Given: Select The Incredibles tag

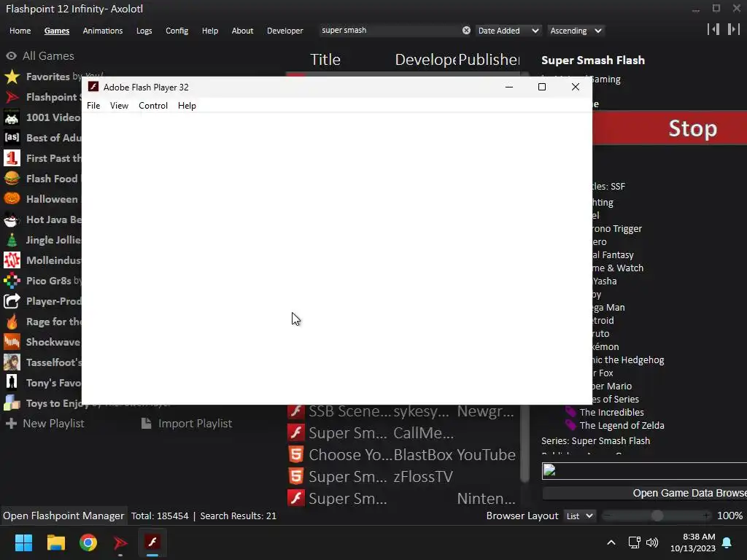Looking at the screenshot, I should [x=611, y=413].
